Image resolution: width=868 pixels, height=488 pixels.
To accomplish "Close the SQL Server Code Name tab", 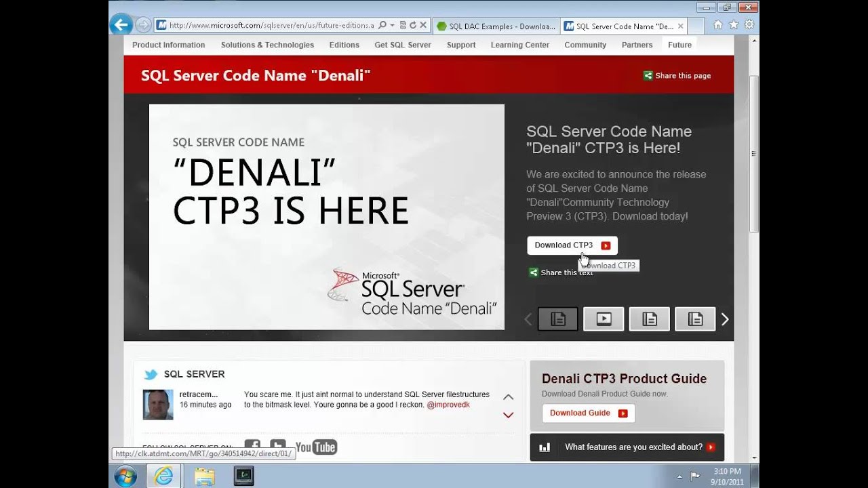I will pos(681,26).
